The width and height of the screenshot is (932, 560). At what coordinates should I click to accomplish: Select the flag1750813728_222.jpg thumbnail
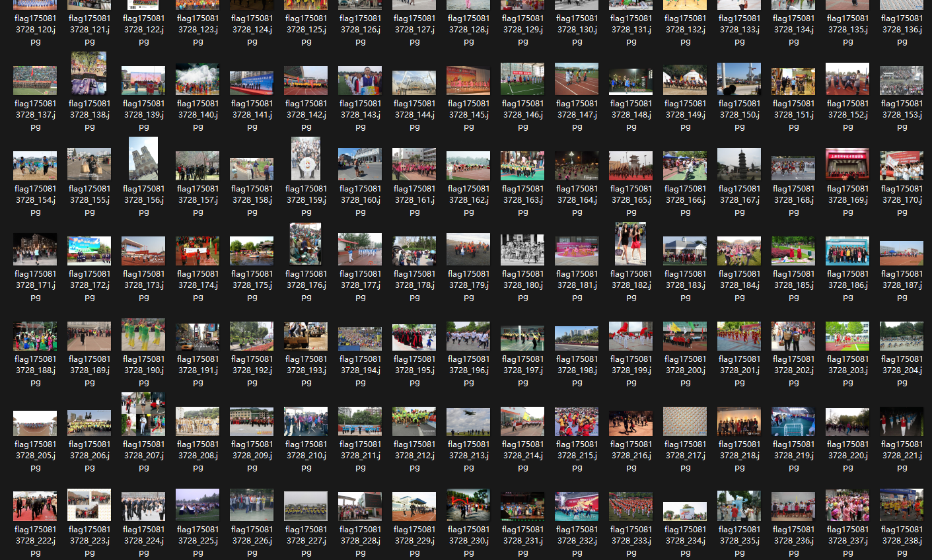point(35,507)
